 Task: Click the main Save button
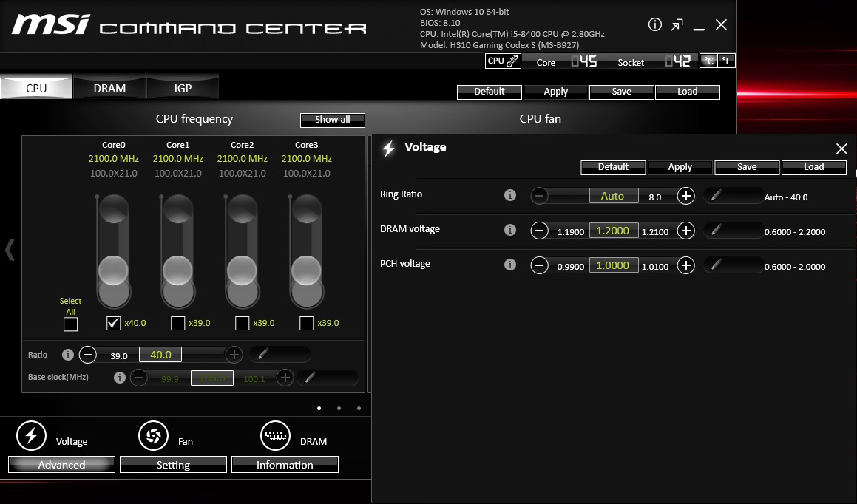coord(621,92)
